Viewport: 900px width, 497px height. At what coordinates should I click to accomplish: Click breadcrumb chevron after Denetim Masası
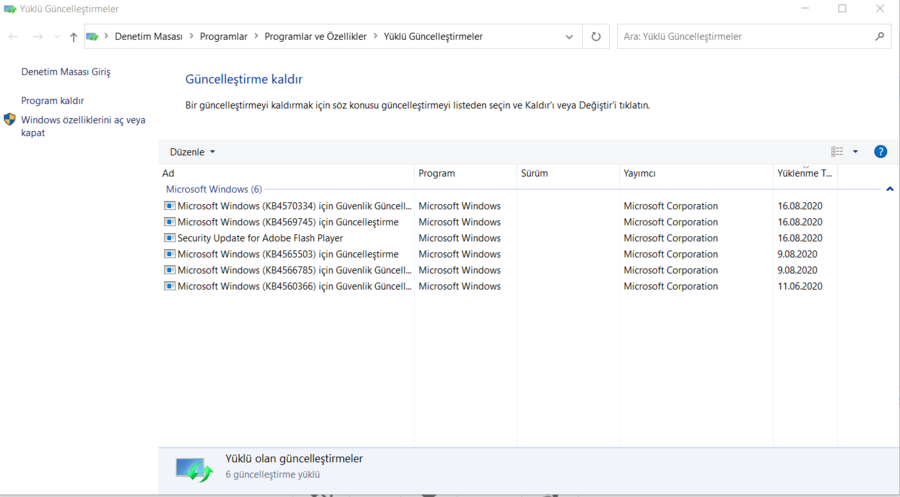point(191,37)
